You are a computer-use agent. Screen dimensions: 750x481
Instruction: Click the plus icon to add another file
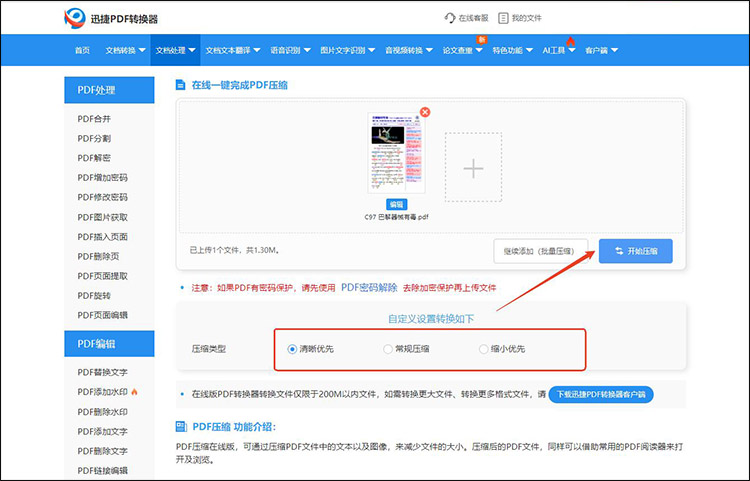[473, 168]
